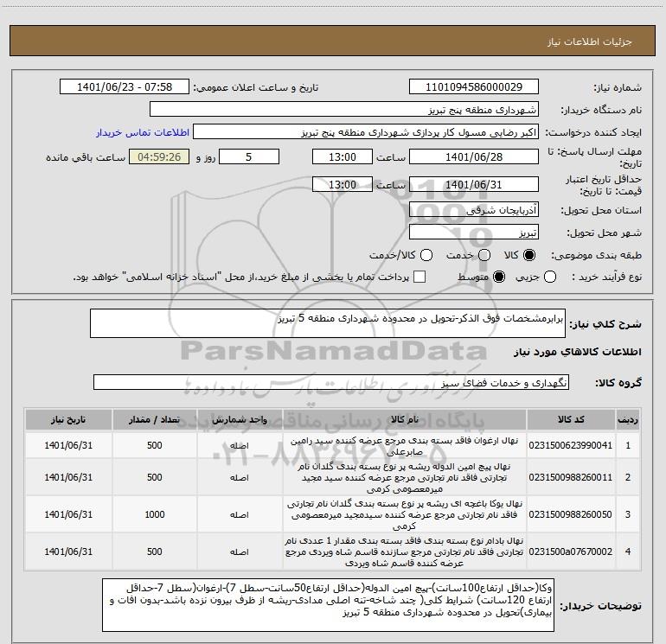
Task: Click the ردیف column header
Action: pos(628,419)
